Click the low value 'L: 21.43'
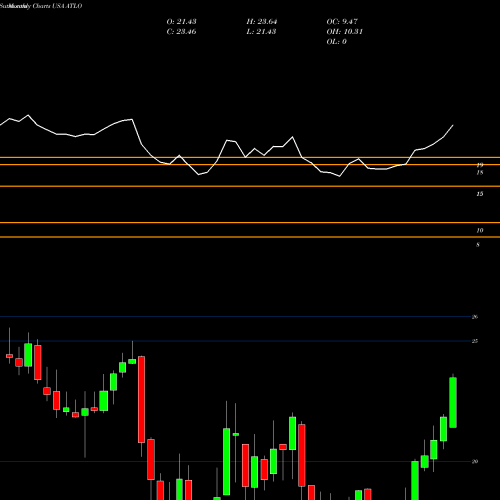Viewport: 500px width, 500px height. [261, 32]
